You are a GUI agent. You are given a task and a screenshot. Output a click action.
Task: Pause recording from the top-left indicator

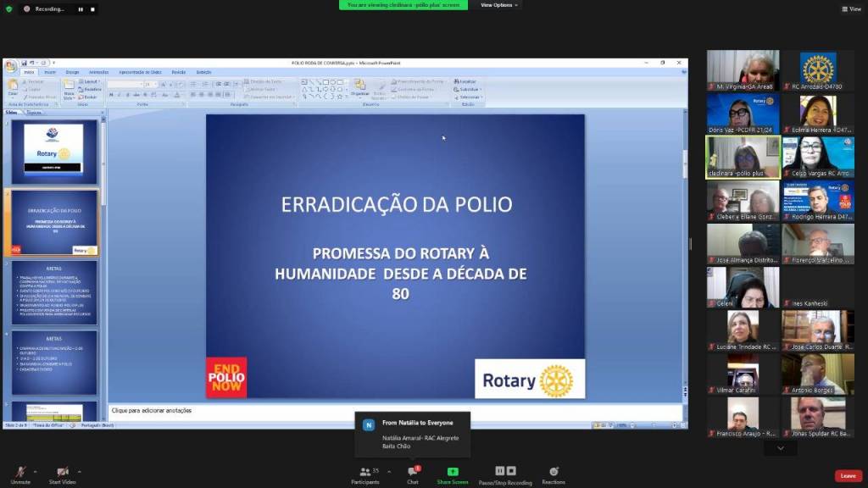[81, 8]
